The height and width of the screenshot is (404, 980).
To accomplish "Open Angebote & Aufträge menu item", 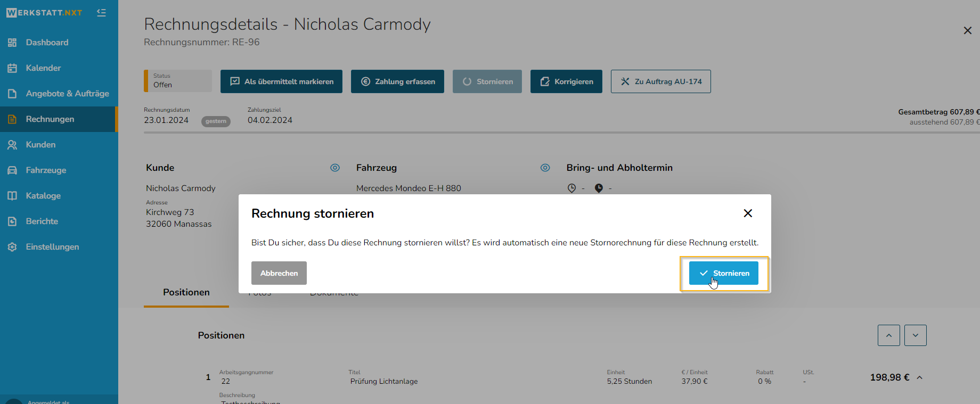I will [67, 94].
